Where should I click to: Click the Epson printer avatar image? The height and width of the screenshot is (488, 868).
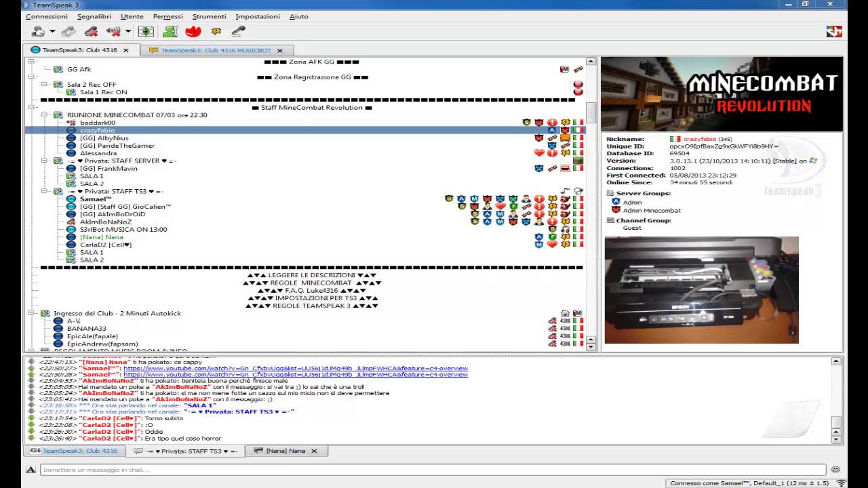click(702, 290)
